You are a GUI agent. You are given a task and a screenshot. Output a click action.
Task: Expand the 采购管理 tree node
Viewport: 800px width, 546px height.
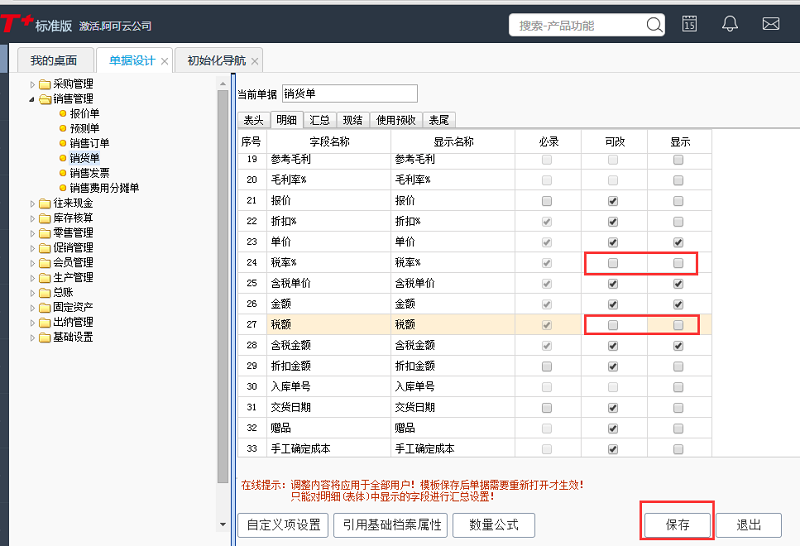[x=32, y=84]
